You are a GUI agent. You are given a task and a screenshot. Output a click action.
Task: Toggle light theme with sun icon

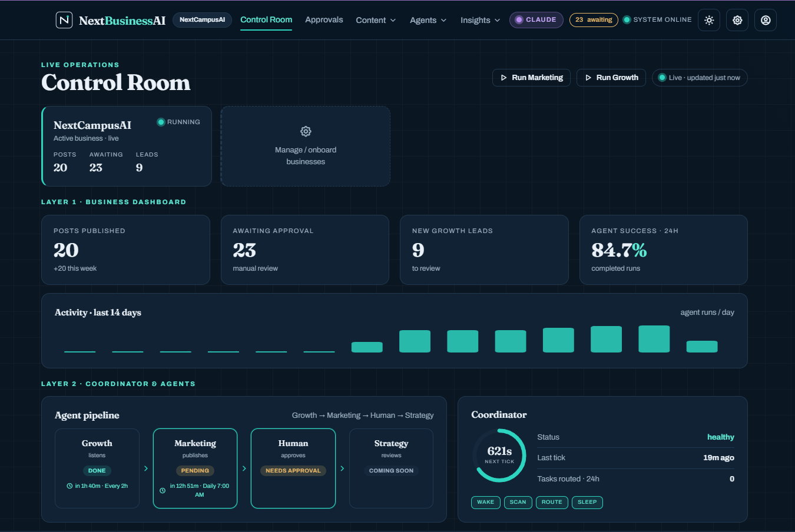pos(709,20)
